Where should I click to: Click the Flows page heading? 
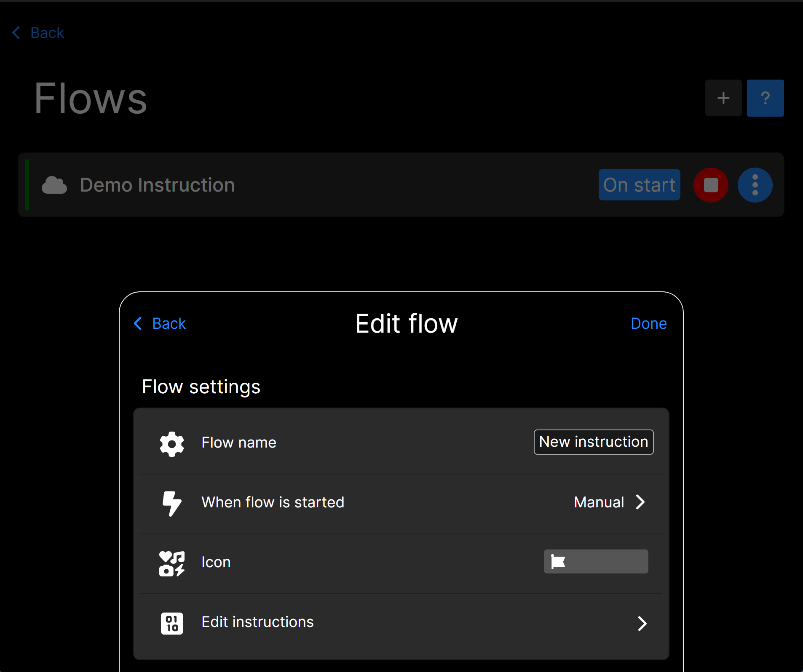(x=91, y=98)
